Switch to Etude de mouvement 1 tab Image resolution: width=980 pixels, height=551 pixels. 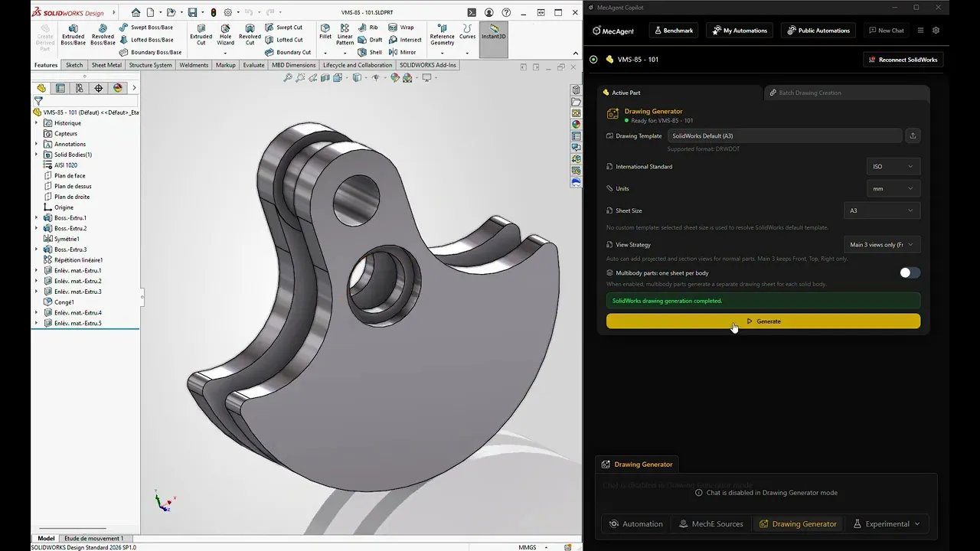[x=93, y=538]
